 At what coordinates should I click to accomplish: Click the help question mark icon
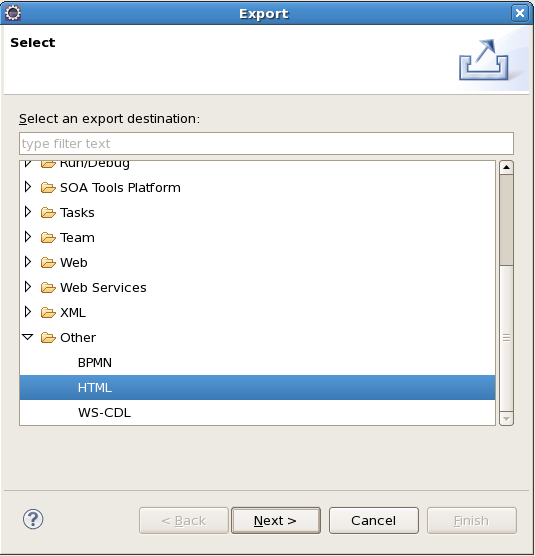click(33, 519)
